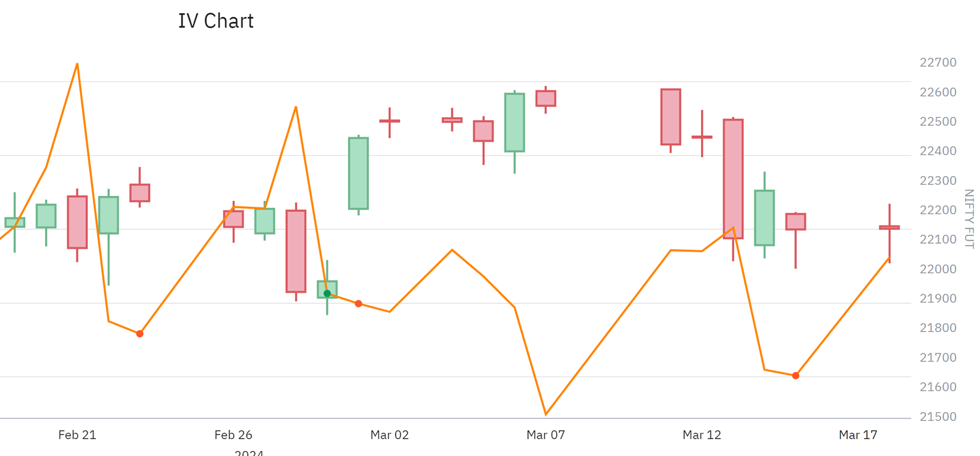Image resolution: width=980 pixels, height=456 pixels.
Task: Select the tall green candlestick on Mar 1
Action: coord(359,174)
